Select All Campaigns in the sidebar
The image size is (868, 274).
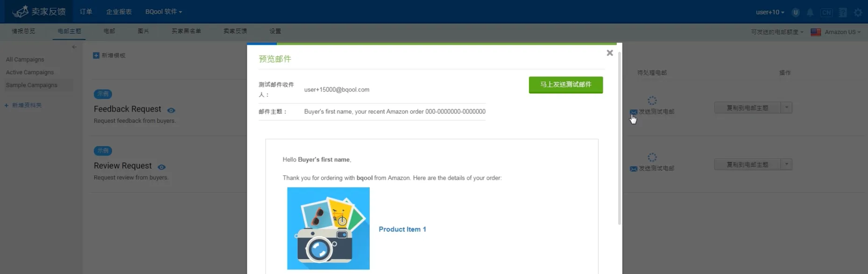[x=25, y=60]
